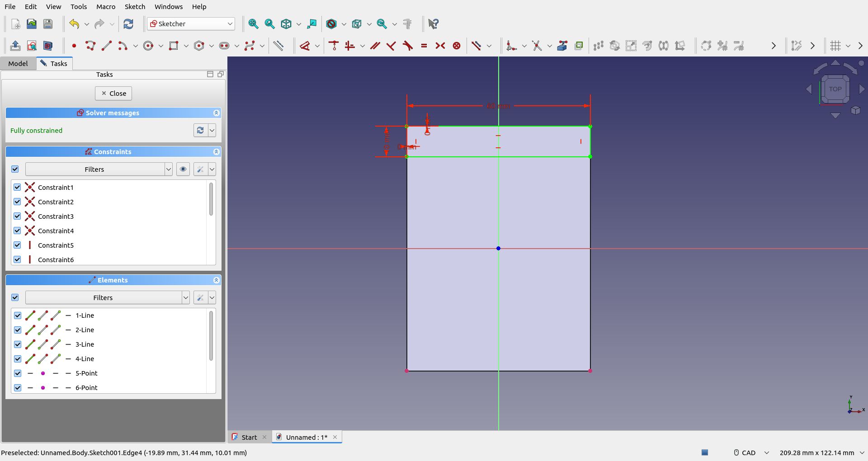Image resolution: width=868 pixels, height=461 pixels.
Task: Leave the sketch
Action: point(15,46)
